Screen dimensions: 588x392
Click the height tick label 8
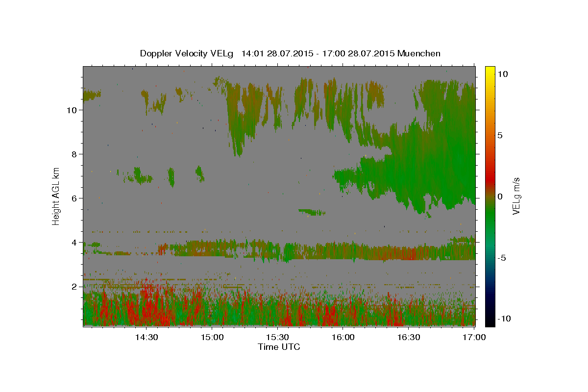pyautogui.click(x=74, y=154)
